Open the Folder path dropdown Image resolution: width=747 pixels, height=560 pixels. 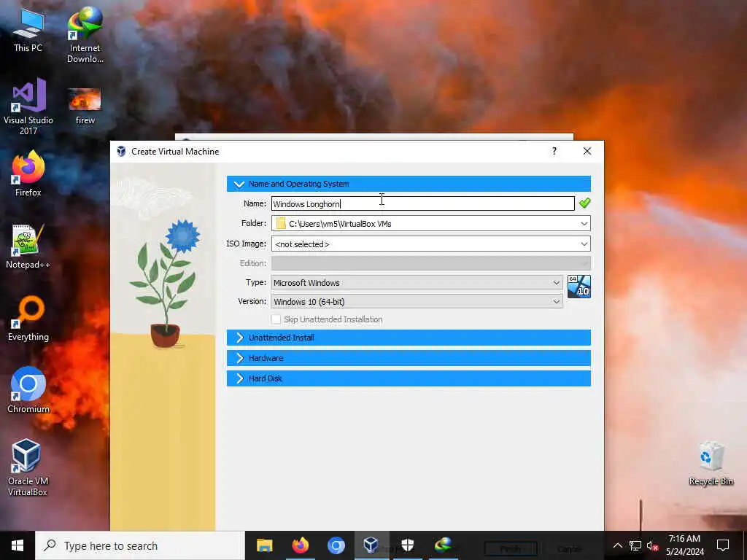[584, 223]
